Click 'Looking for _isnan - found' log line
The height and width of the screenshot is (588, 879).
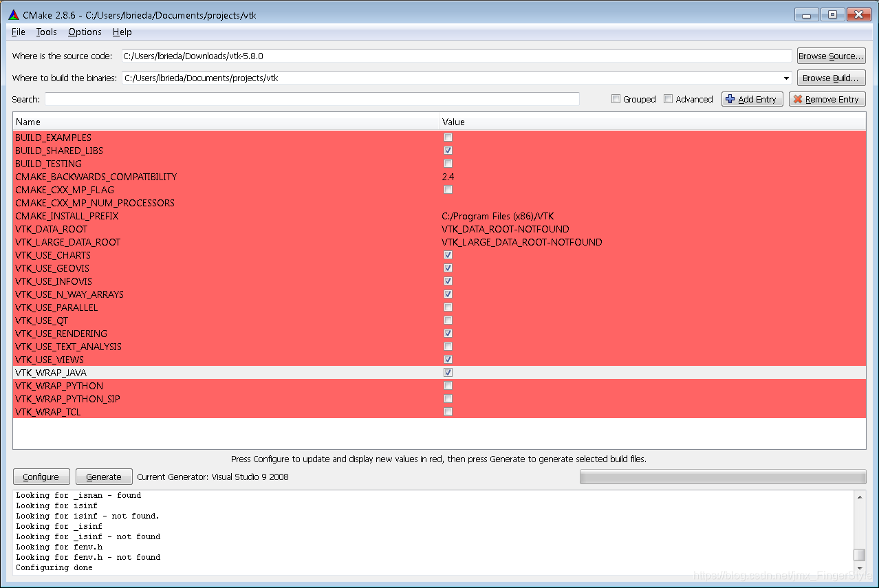coord(78,496)
